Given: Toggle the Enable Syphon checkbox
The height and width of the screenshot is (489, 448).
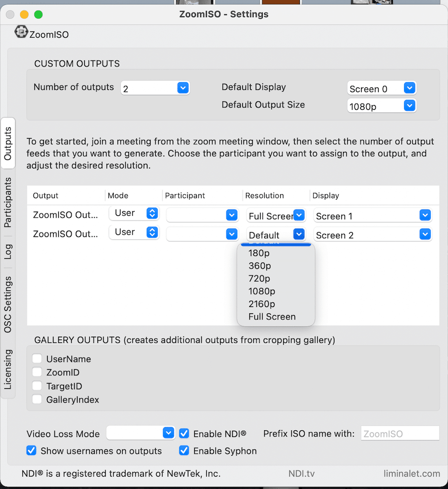Looking at the screenshot, I should 184,450.
